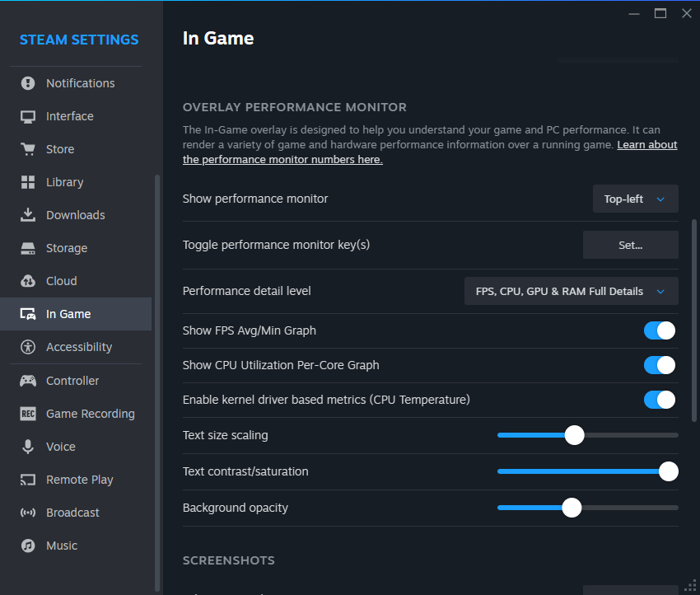The image size is (700, 595).
Task: Click the Library grid icon
Action: click(x=28, y=182)
